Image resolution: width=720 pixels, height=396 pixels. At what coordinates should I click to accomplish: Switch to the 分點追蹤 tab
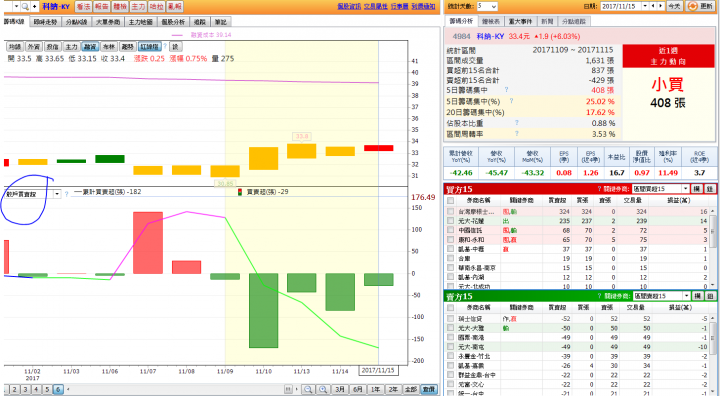tap(574, 21)
